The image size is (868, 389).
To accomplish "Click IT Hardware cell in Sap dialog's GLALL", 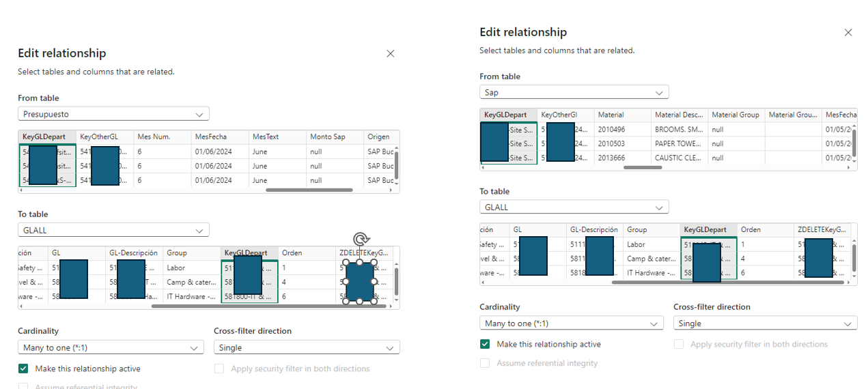I will click(652, 272).
